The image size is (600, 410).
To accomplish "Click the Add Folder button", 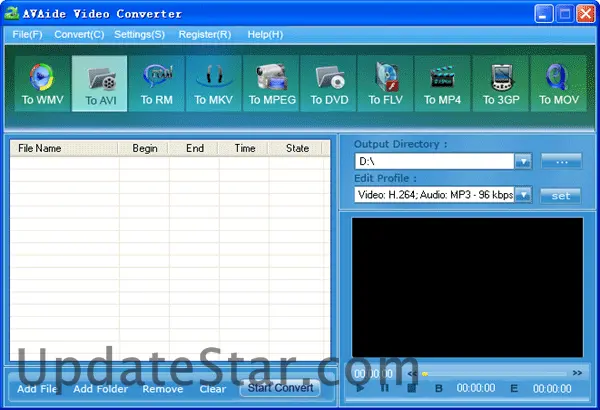I will (101, 389).
